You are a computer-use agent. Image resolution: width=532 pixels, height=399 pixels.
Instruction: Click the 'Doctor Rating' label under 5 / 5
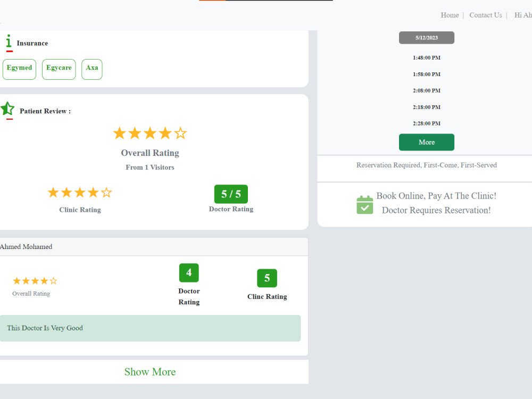click(x=231, y=209)
